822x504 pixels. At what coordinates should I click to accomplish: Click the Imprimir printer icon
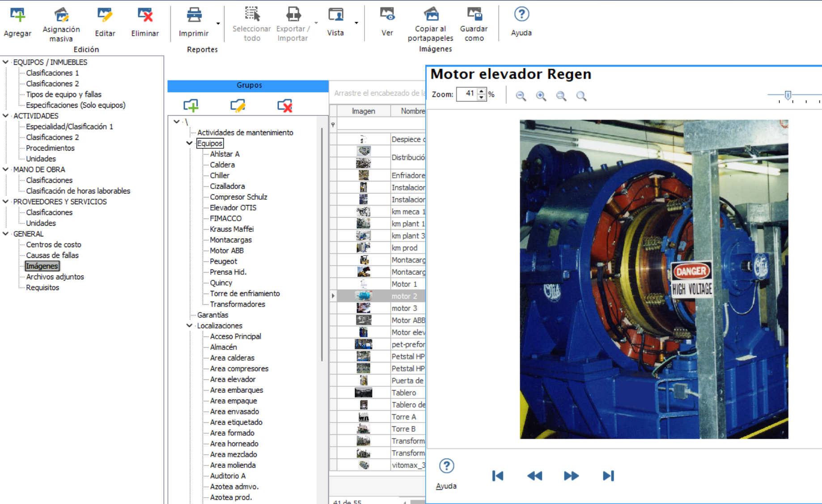point(194,15)
